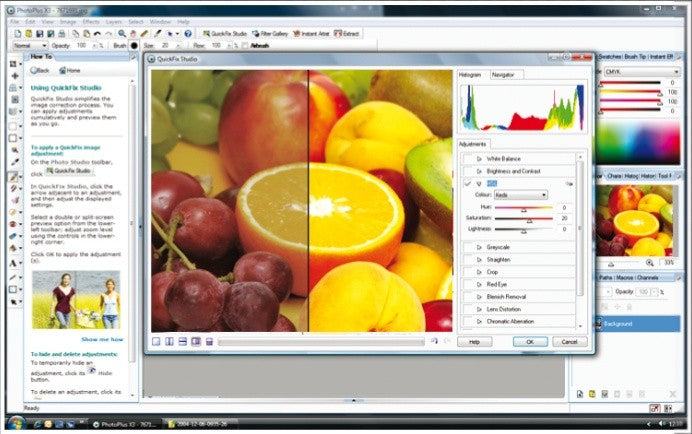Collapse the open HSL adjustment arrow
Viewport: 692px width, 434px height.
click(x=479, y=184)
